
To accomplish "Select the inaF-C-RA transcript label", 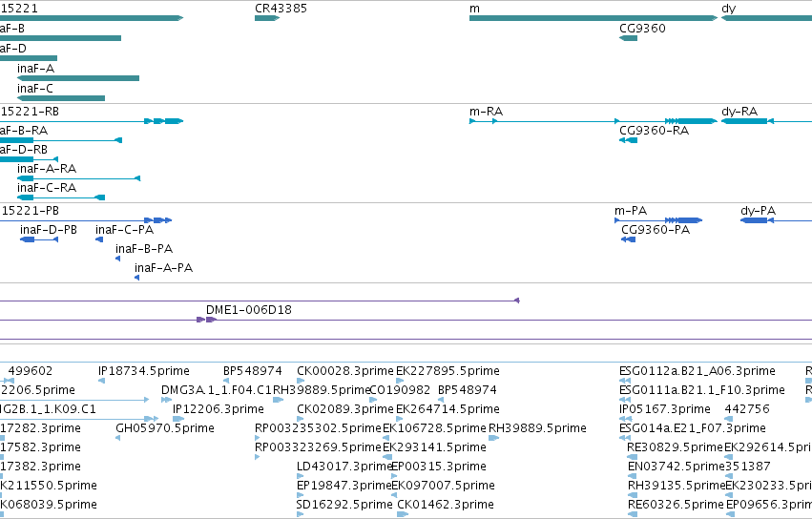I will point(47,188).
